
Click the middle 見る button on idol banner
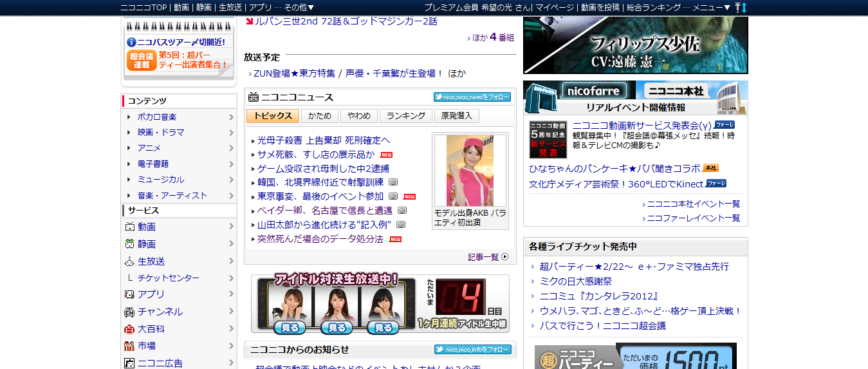[x=337, y=328]
